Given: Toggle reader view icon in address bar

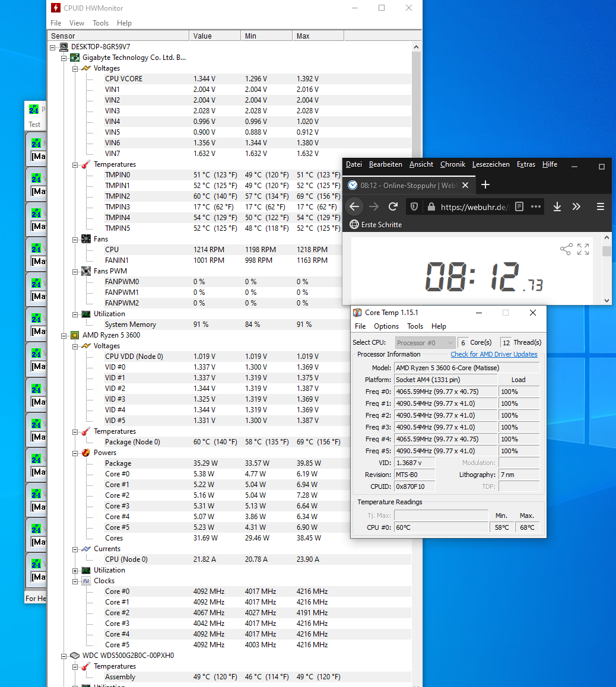Looking at the screenshot, I should [519, 207].
